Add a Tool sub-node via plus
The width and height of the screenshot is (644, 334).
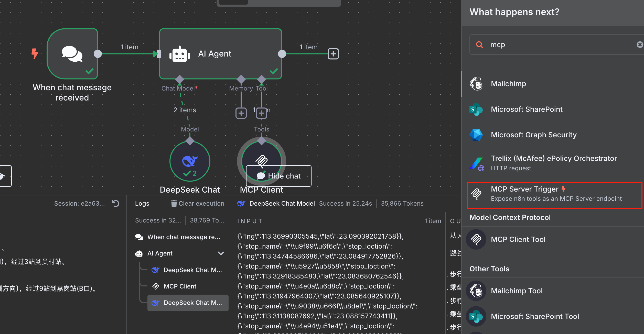coord(261,113)
